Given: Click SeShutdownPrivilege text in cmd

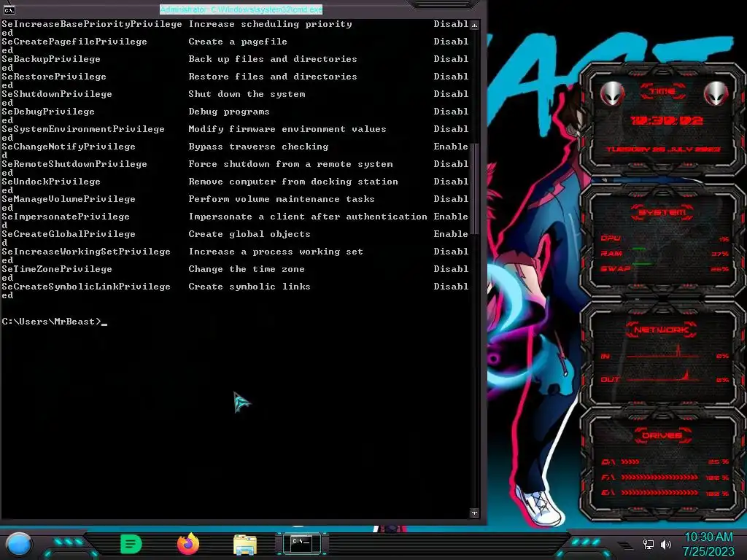Looking at the screenshot, I should coord(57,94).
